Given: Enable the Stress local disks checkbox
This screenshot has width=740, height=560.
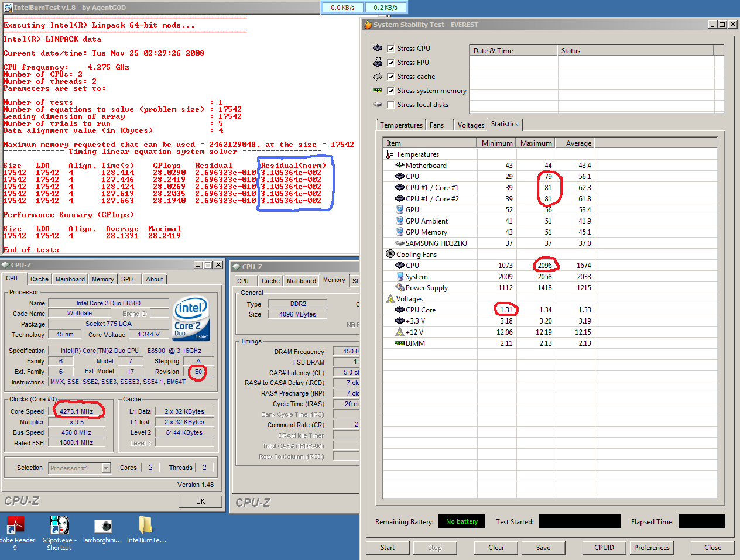Looking at the screenshot, I should point(390,105).
